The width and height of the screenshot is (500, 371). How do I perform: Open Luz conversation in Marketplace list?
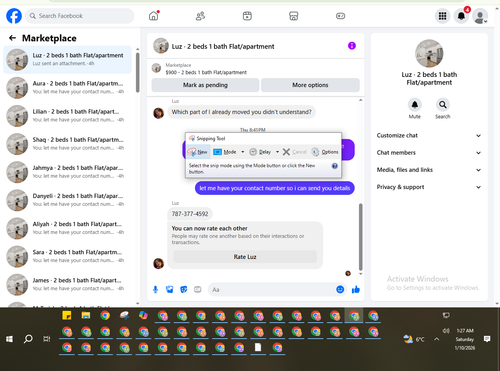click(x=67, y=60)
